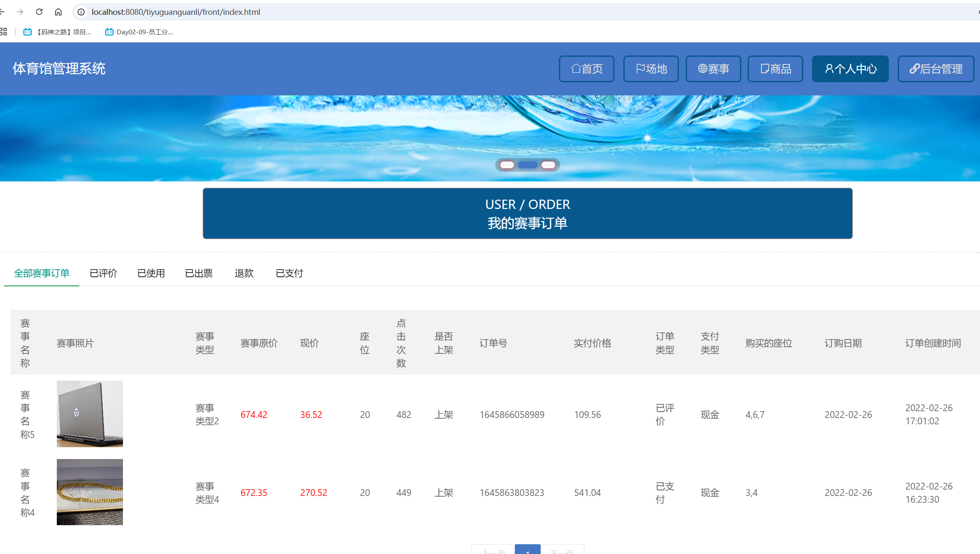Image resolution: width=980 pixels, height=554 pixels.
Task: Select page 1 in the pagination
Action: coord(528,550)
